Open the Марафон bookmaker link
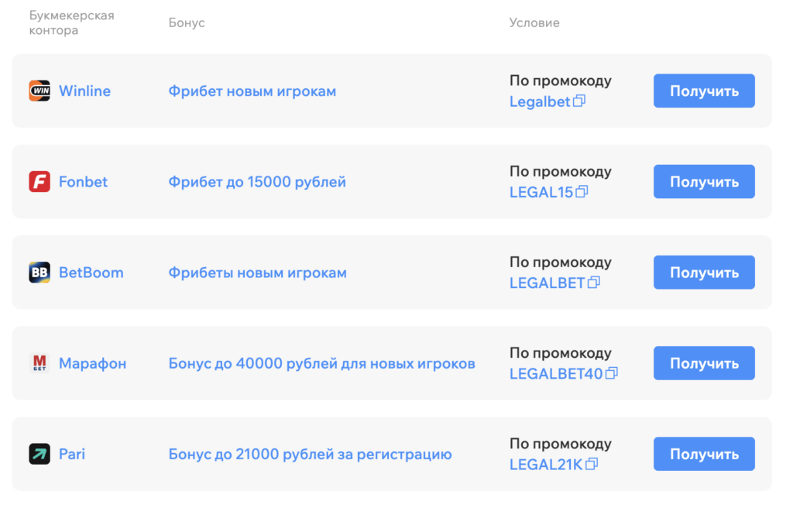This screenshot has width=793, height=532. [x=93, y=364]
